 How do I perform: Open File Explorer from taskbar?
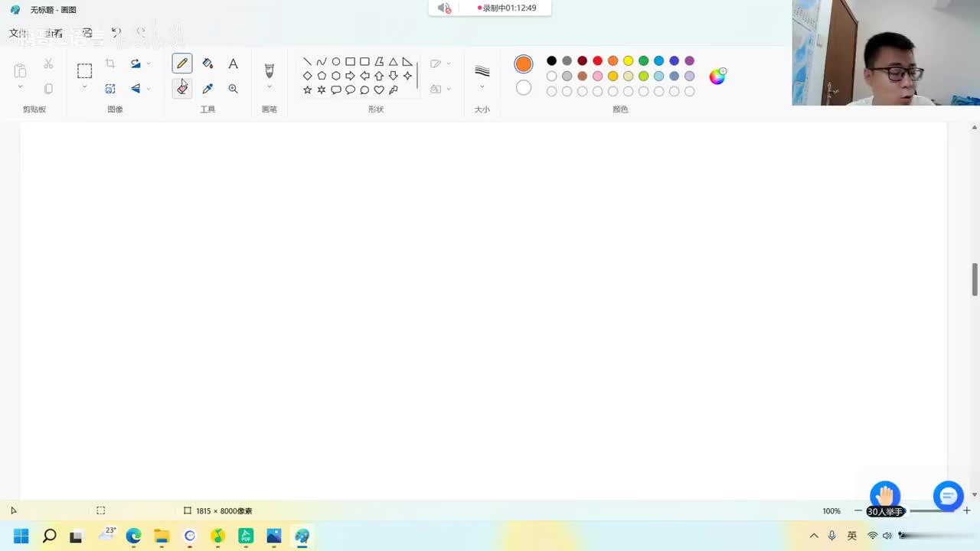point(162,536)
